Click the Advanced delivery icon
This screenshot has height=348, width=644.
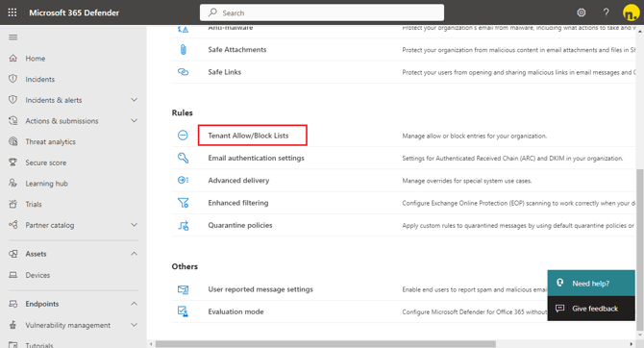click(184, 180)
